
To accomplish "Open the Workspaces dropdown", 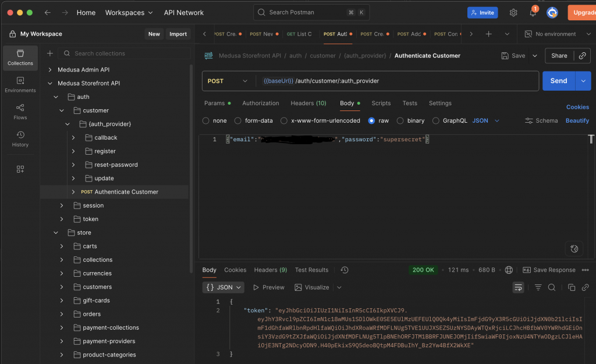I will tap(129, 13).
